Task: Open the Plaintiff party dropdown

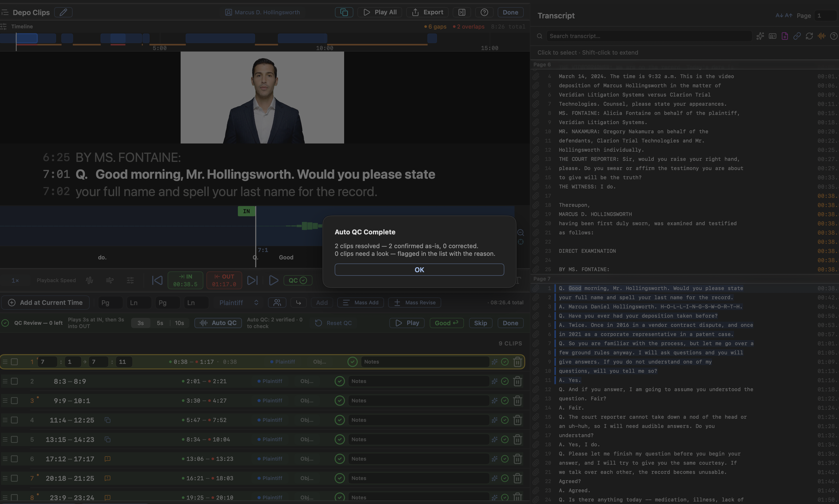Action: (x=239, y=303)
